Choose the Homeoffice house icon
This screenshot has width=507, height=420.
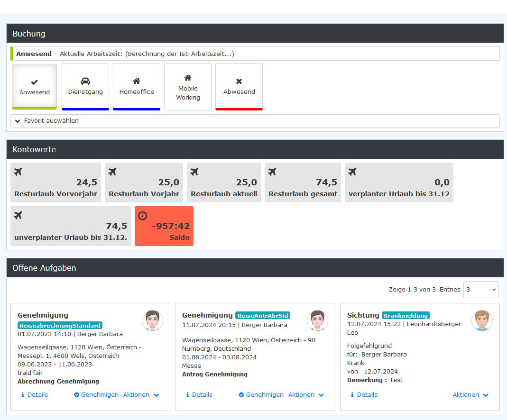pos(137,81)
